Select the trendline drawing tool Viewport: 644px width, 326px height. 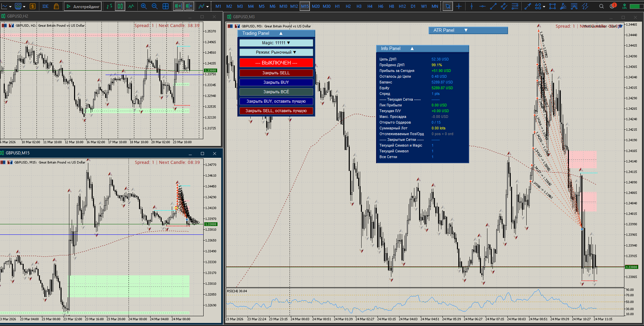click(x=493, y=6)
